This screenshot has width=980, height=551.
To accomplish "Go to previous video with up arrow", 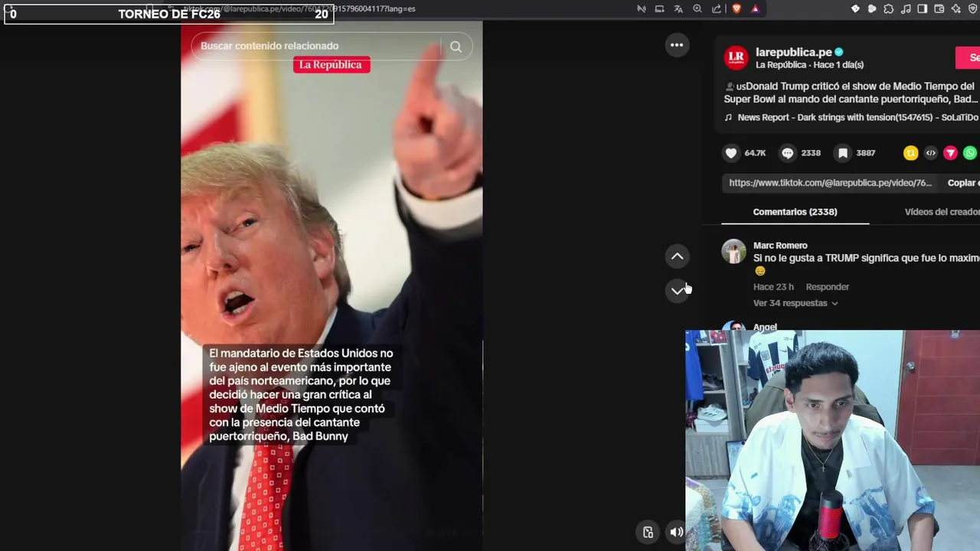I will click(678, 256).
